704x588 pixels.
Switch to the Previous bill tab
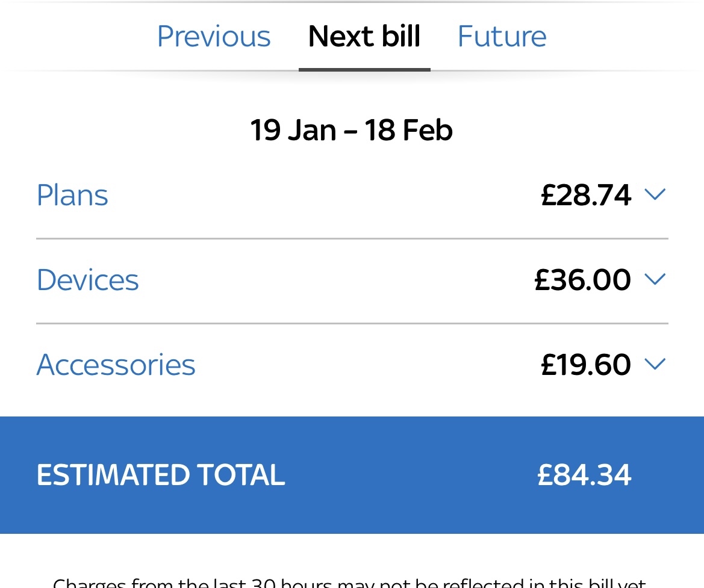(x=214, y=36)
